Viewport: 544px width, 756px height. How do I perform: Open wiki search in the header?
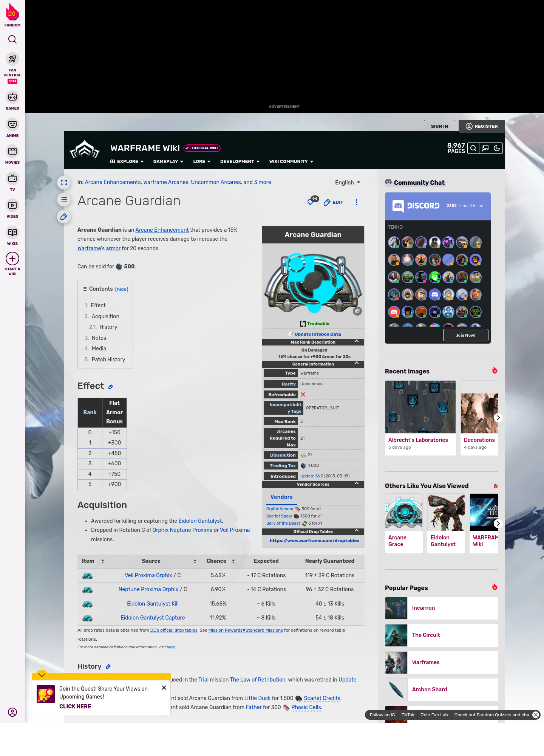tap(473, 148)
